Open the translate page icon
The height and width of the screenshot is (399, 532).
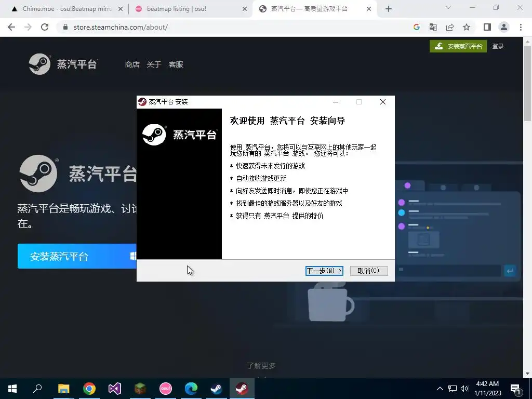click(433, 27)
